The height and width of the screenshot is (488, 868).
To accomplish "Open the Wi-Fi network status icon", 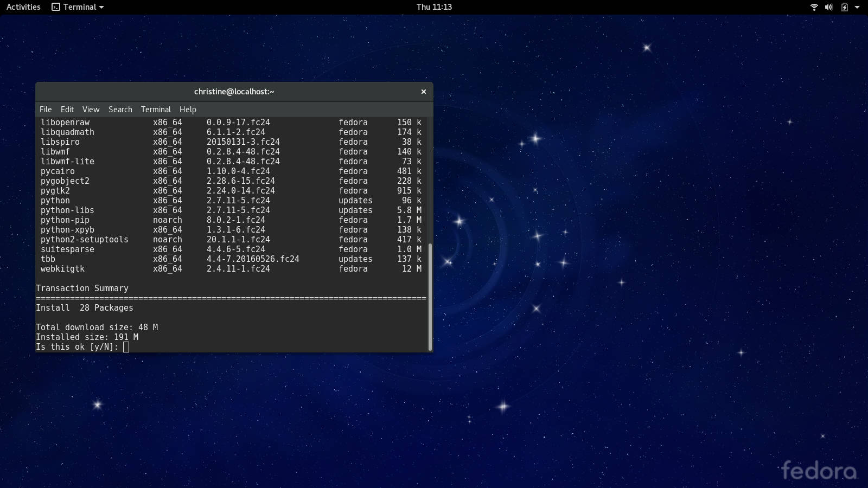I will [814, 7].
